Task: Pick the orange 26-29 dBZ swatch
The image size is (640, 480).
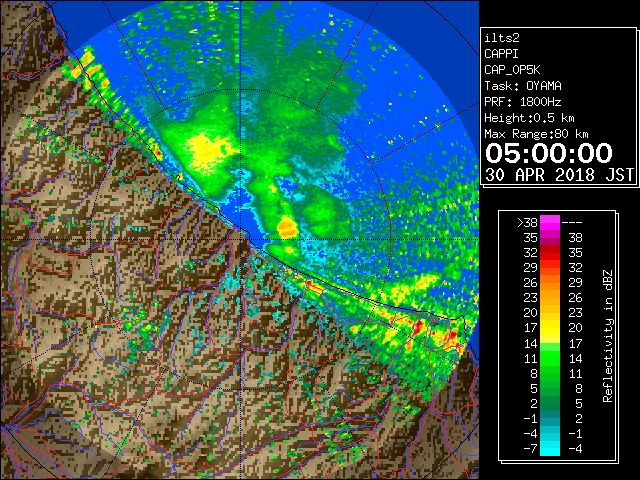Action: [550, 283]
